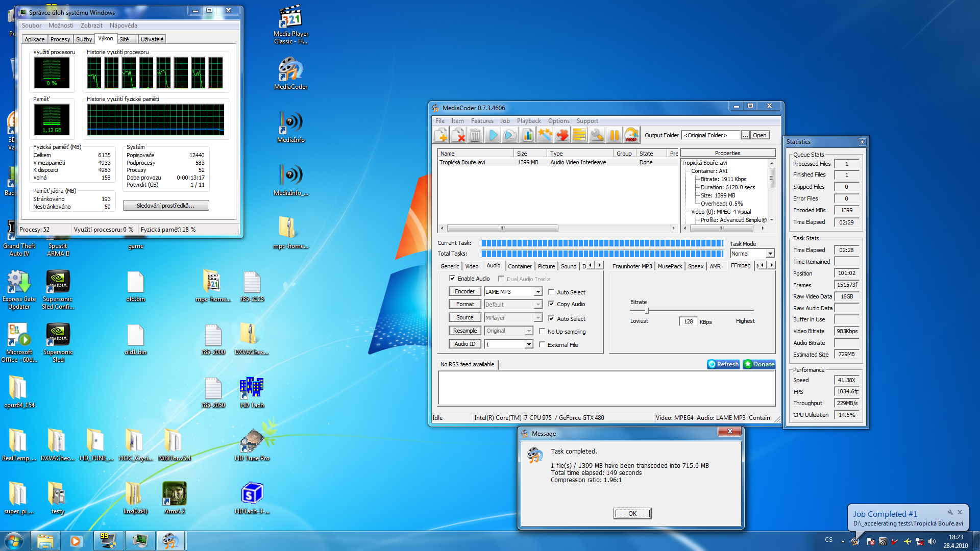Close the Job Completed notification balloon
This screenshot has height=551, width=980.
tap(960, 512)
